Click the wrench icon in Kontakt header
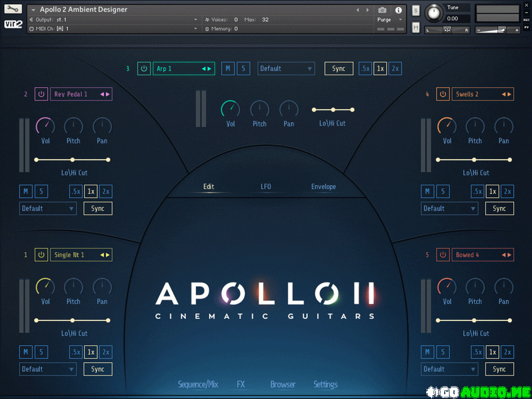This screenshot has width=532, height=399. click(13, 9)
